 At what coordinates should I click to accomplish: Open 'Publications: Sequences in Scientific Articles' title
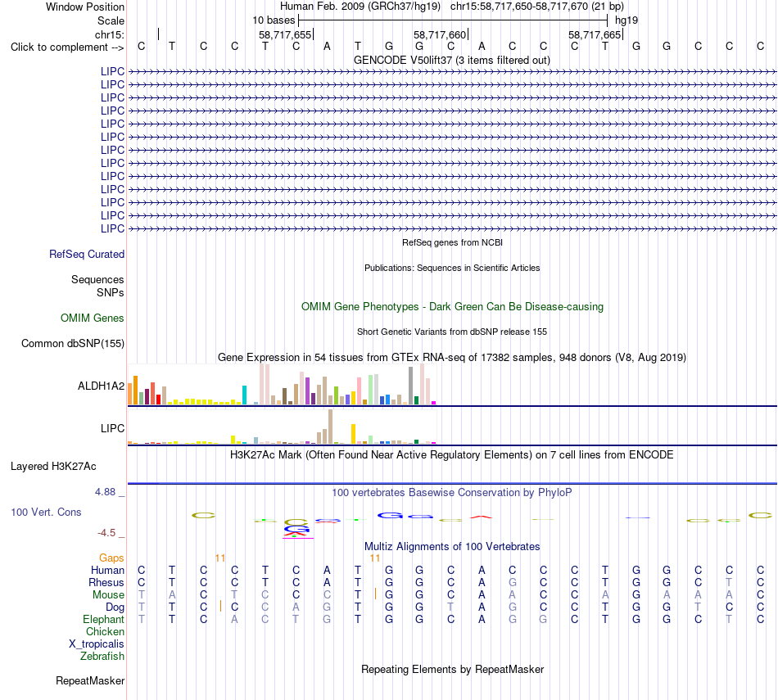pos(452,268)
